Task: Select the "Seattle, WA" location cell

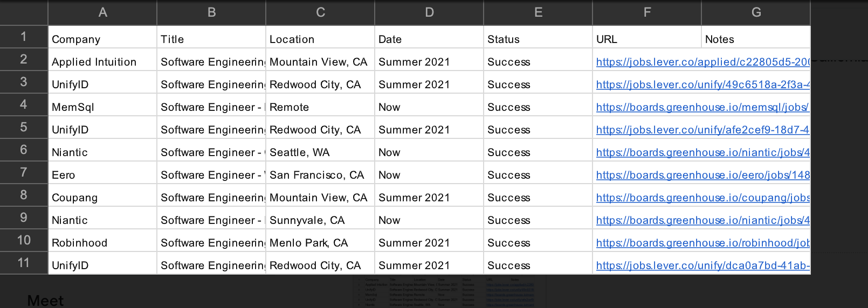Action: 320,152
